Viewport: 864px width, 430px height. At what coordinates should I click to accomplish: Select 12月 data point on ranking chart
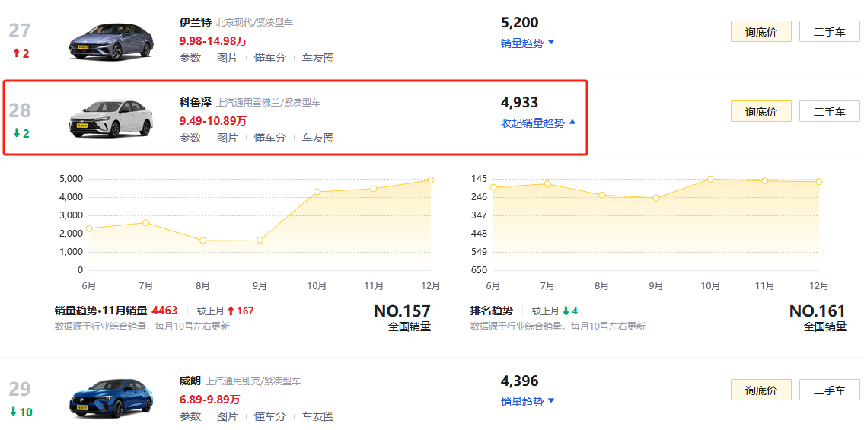819,181
